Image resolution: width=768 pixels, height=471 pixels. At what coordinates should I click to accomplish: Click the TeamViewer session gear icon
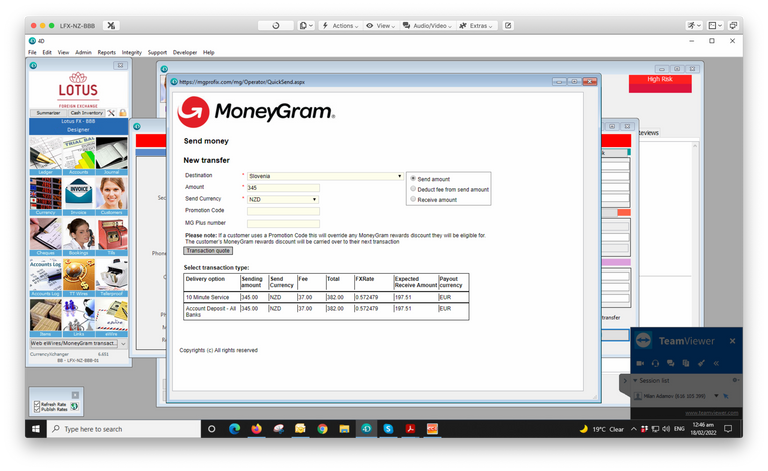pos(735,380)
